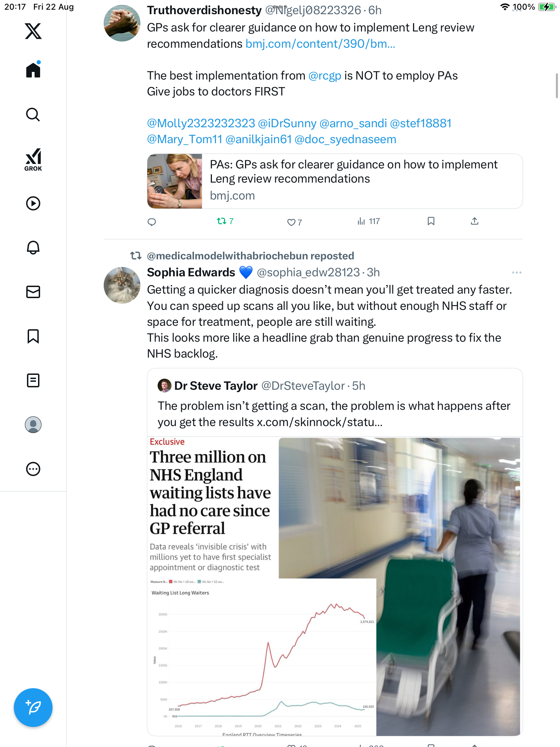Open profile tab in sidebar
Image resolution: width=560 pixels, height=747 pixels.
[x=33, y=425]
